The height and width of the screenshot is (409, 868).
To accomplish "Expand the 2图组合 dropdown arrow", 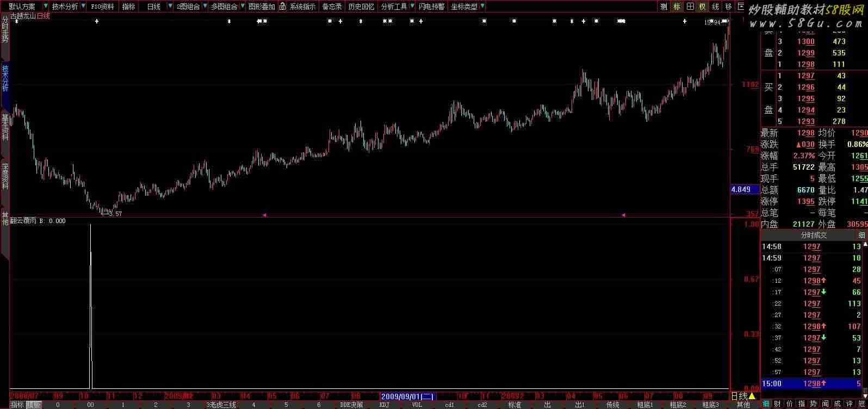I will pyautogui.click(x=204, y=7).
